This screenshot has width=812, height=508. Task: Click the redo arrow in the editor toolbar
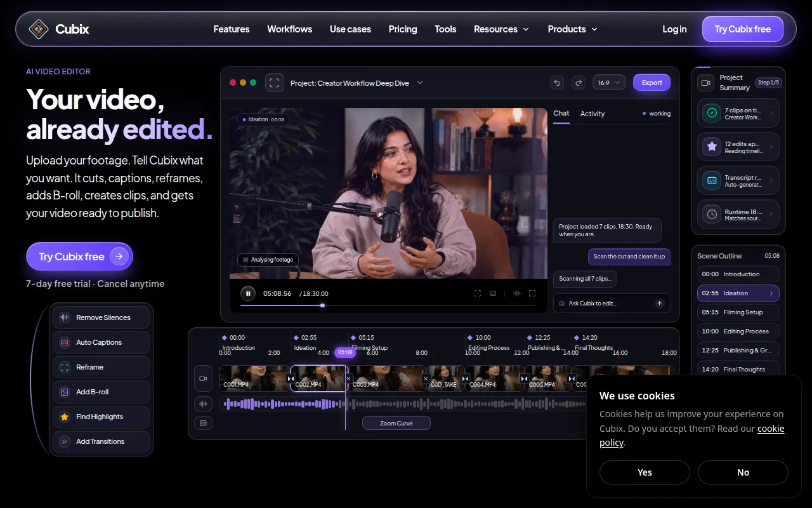coord(579,83)
